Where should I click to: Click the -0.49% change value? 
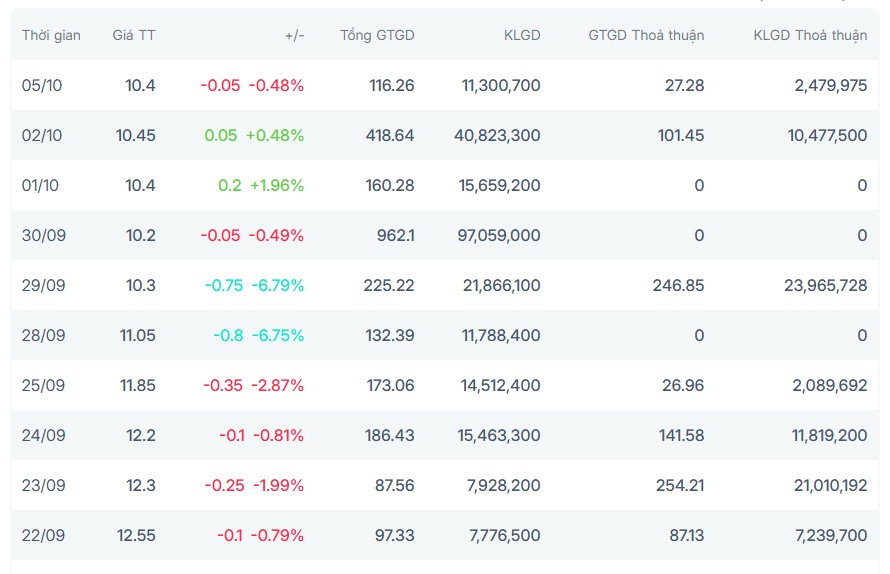tap(276, 235)
